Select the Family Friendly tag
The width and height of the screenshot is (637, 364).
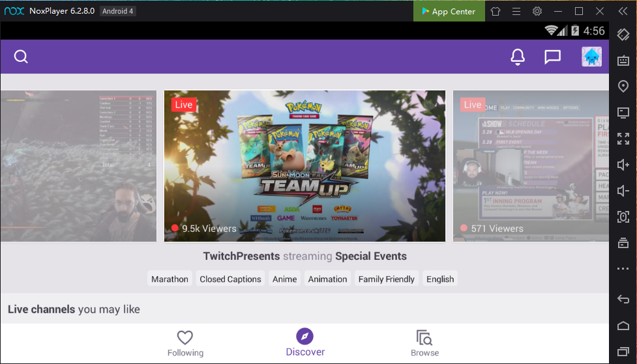(x=387, y=279)
